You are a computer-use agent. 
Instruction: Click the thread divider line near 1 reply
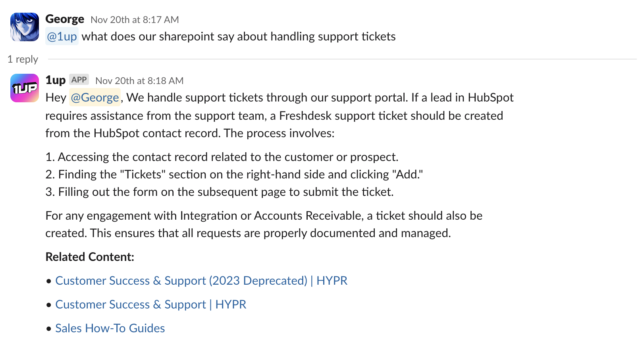[341, 59]
